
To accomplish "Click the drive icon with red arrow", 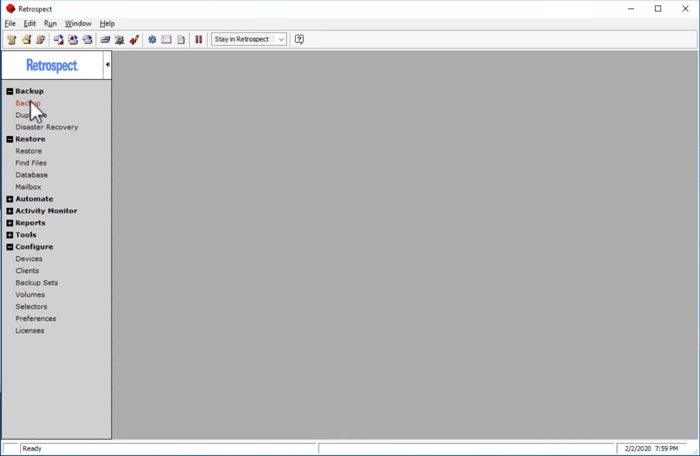I will tap(58, 39).
